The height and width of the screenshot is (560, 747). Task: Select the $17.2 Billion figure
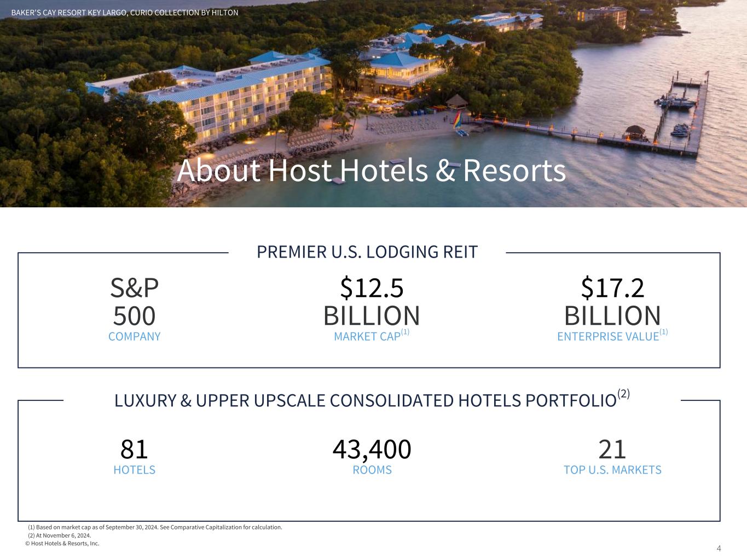tap(612, 301)
